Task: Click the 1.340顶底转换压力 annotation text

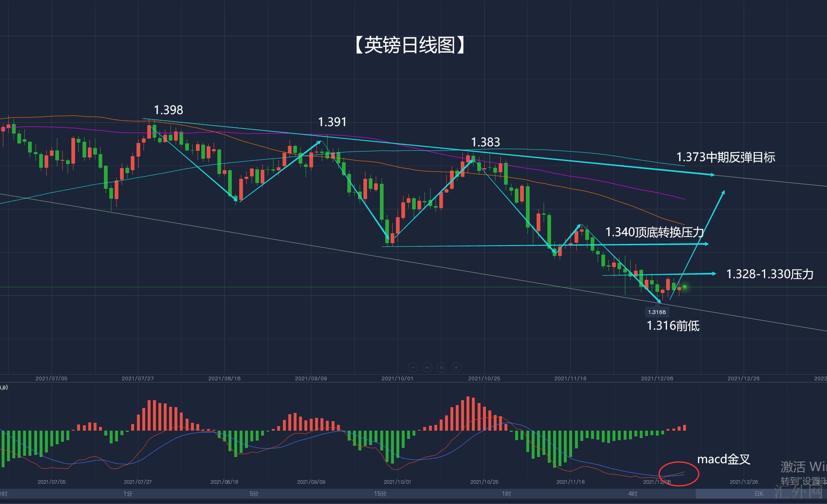Action: tap(655, 232)
